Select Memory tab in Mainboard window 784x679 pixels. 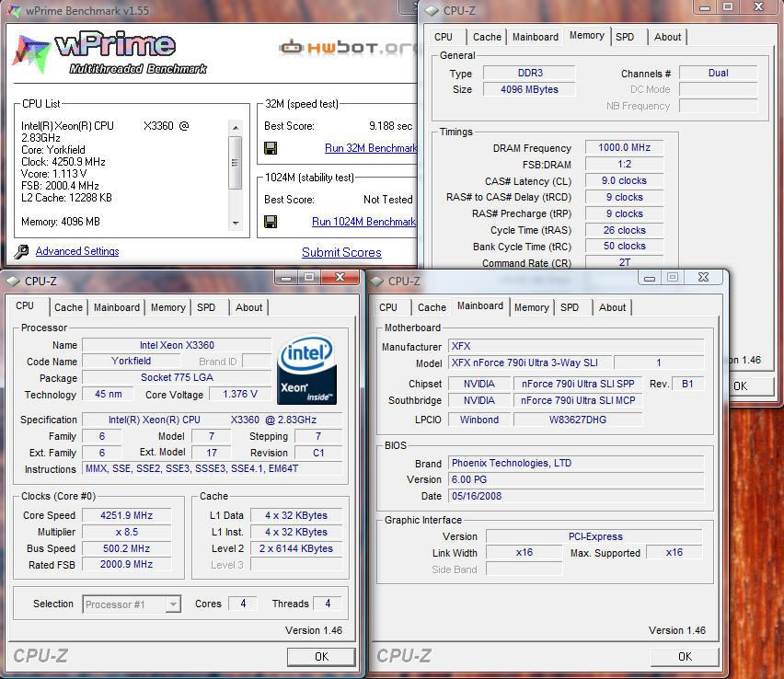532,307
